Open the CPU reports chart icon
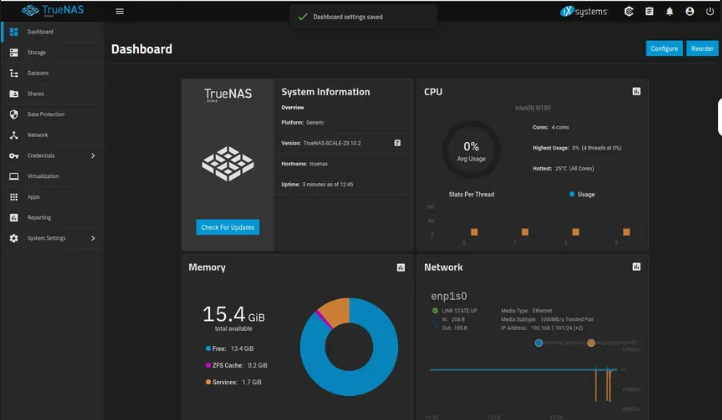722x420 pixels. click(x=636, y=92)
